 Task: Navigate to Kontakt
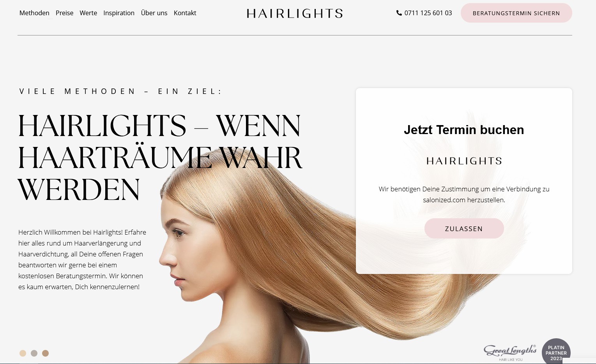[185, 13]
